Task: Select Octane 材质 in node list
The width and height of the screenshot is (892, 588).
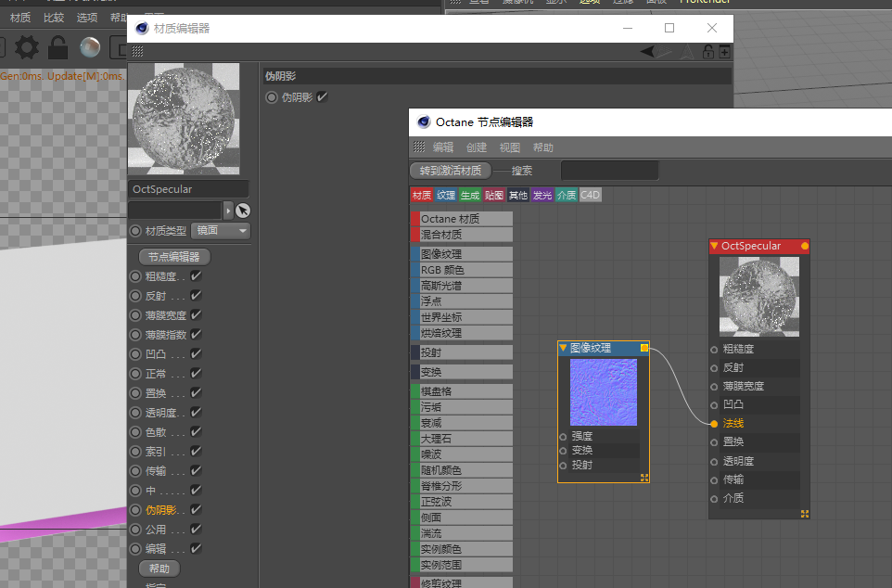Action: click(x=462, y=219)
